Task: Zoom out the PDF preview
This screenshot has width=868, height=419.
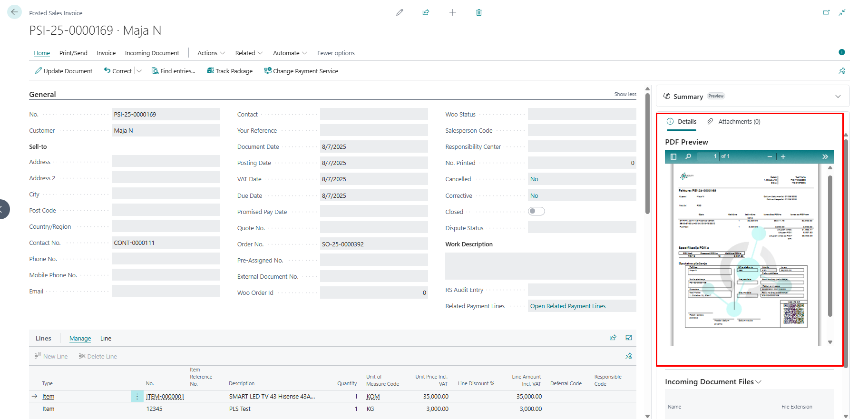Action: tap(770, 156)
